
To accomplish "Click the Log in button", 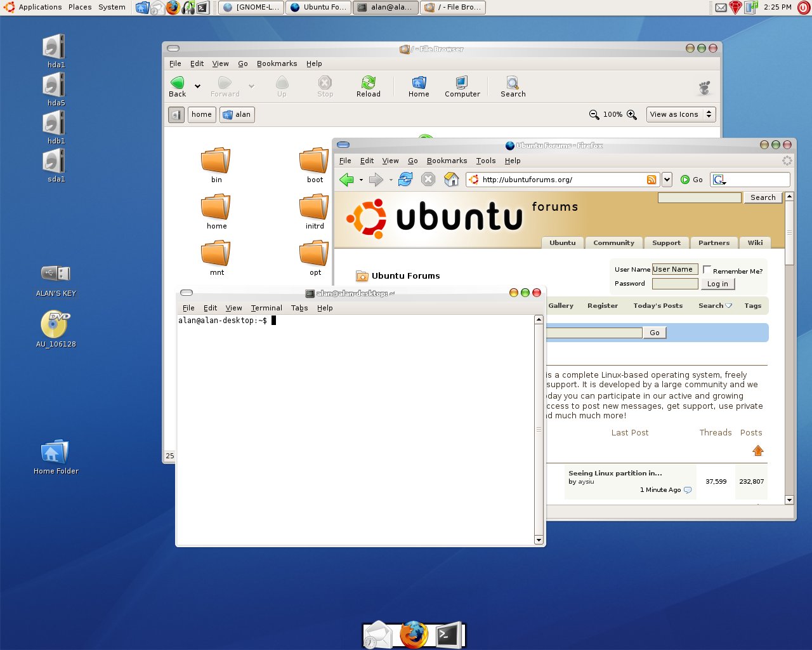I will click(x=718, y=284).
